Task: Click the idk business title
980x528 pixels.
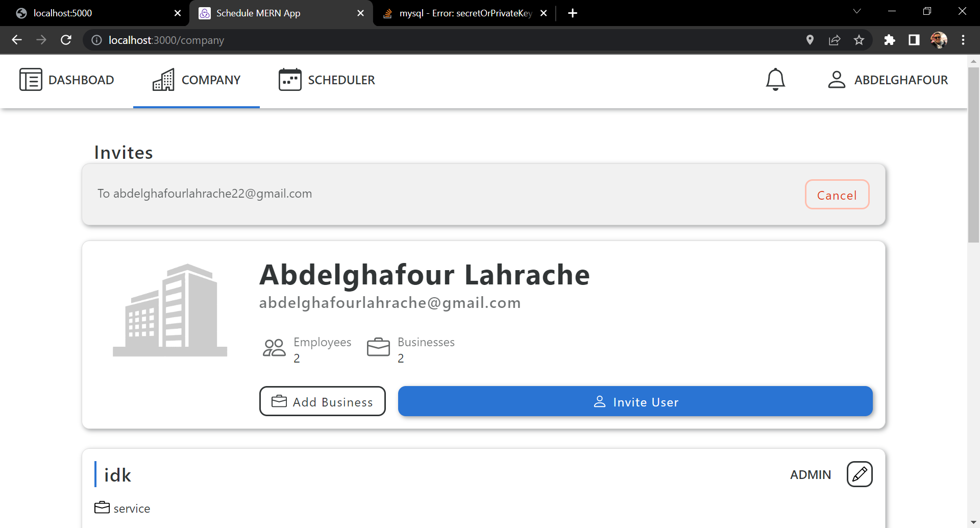Action: tap(118, 475)
